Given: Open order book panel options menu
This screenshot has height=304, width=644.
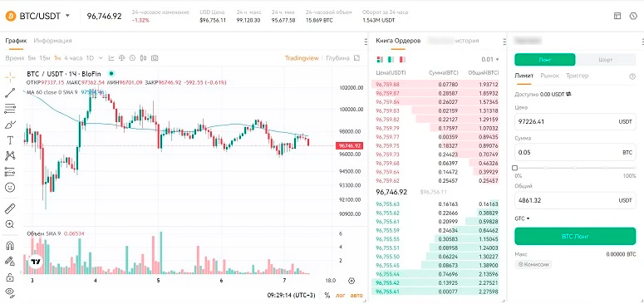Looking at the screenshot, I should (x=504, y=42).
